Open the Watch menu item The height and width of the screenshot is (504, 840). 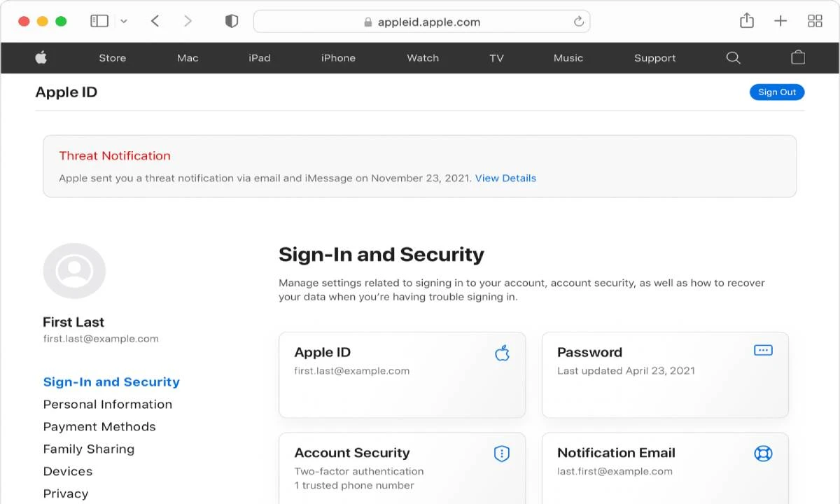(x=423, y=58)
